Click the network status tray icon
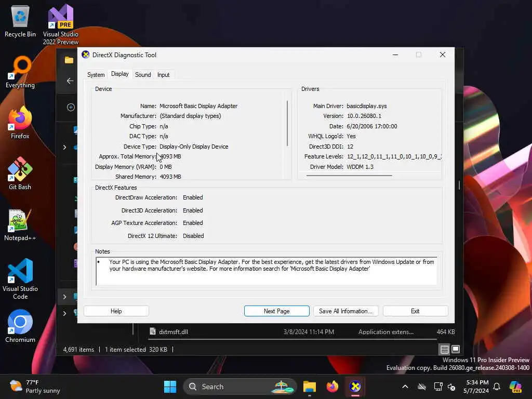This screenshot has height=399, width=532. [x=438, y=387]
